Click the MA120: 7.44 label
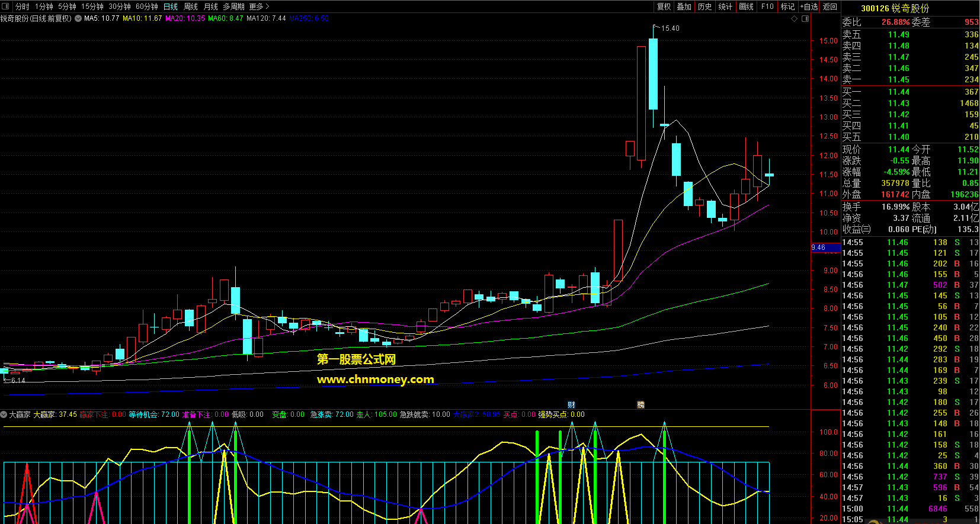The image size is (980, 524). (x=266, y=18)
